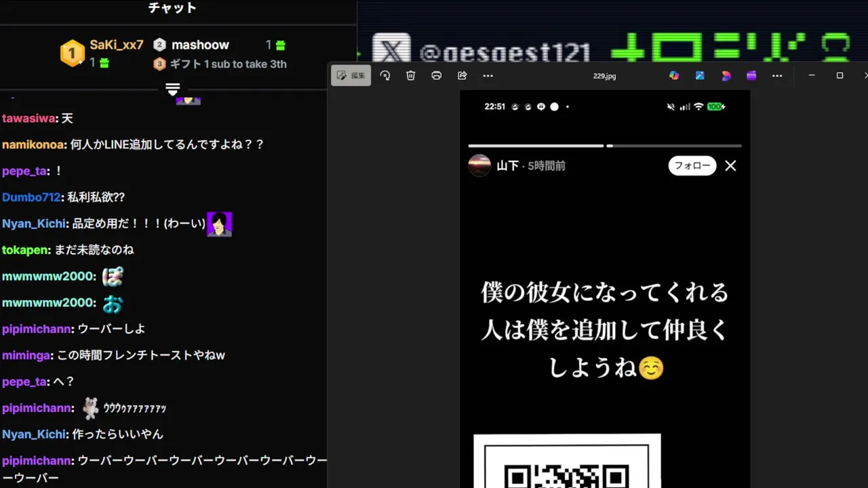Click the phone battery 100 indicator
Image resolution: width=868 pixels, height=488 pixels.
pyautogui.click(x=716, y=106)
